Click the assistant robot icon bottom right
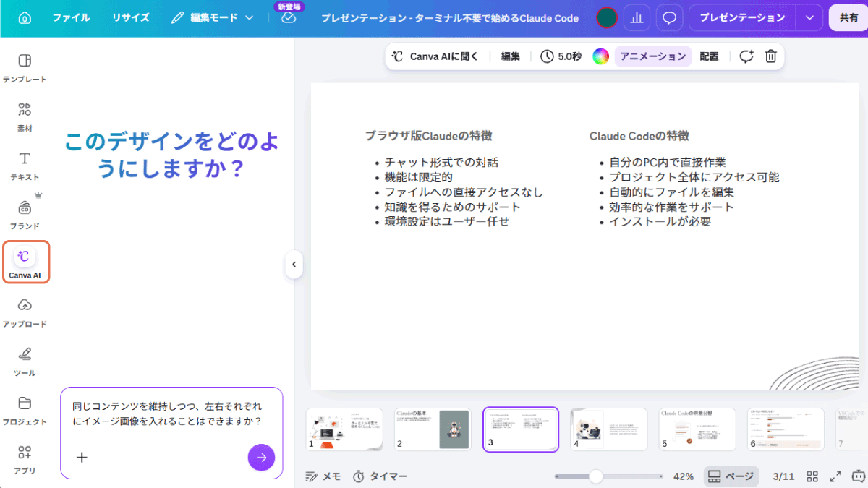Viewport: 868px width, 488px height. (x=859, y=476)
